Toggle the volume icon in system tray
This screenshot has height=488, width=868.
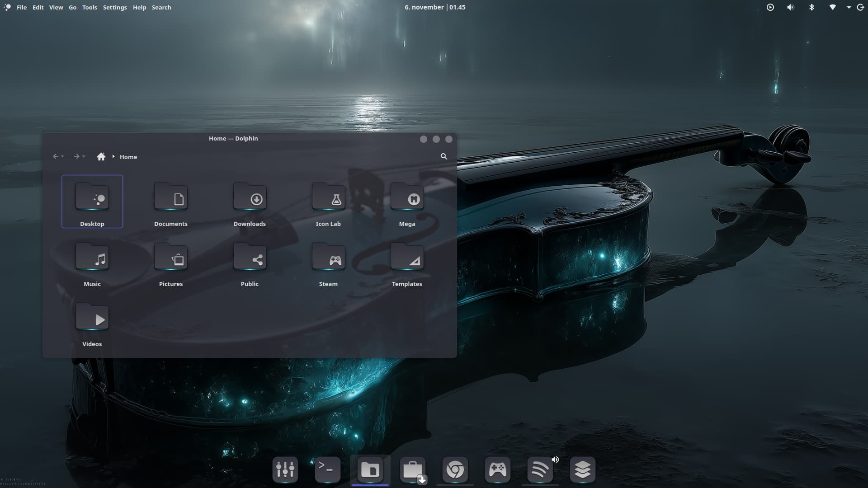[x=790, y=7]
